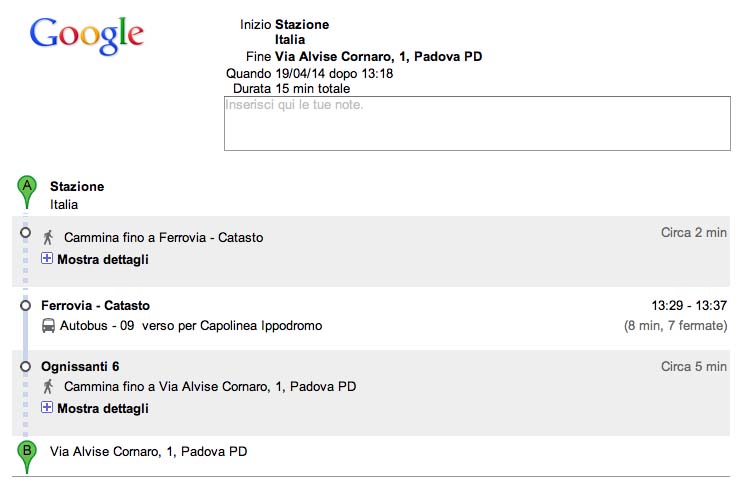Select the Ognissanti 6 stop title
This screenshot has width=741, height=484.
[x=80, y=366]
